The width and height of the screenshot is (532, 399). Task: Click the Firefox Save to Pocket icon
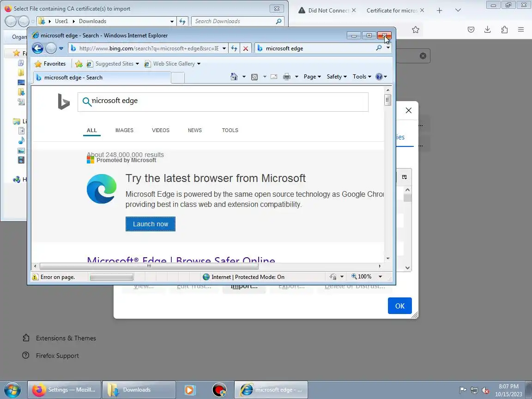[471, 30]
